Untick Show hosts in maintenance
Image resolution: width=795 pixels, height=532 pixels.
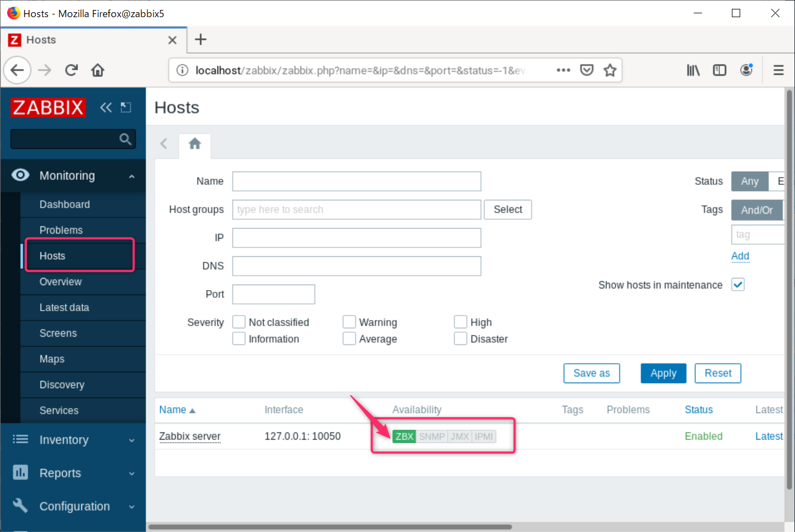(738, 285)
